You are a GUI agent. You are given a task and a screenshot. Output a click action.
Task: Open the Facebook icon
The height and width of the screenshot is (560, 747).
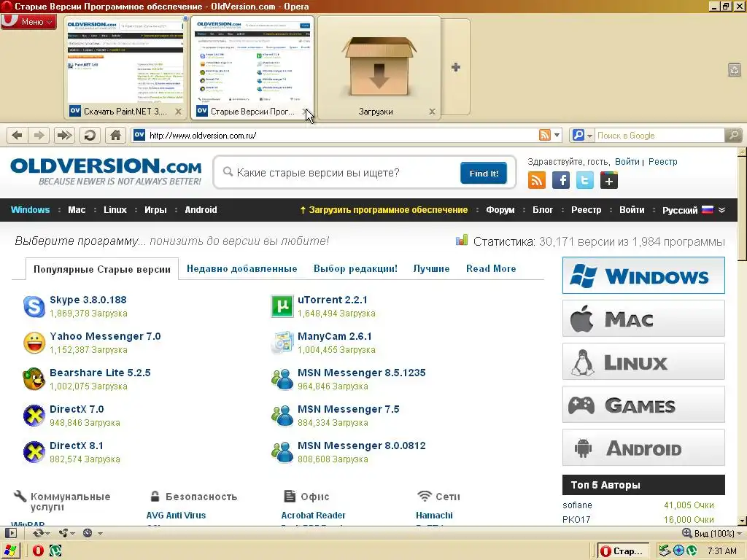[x=561, y=181]
